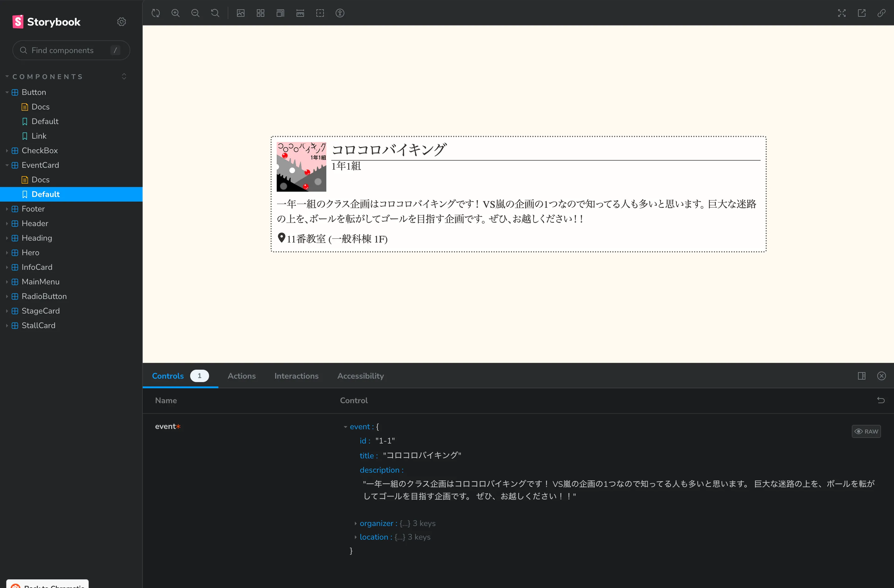Expand the location object in Controls
This screenshot has height=588, width=894.
[x=356, y=537]
